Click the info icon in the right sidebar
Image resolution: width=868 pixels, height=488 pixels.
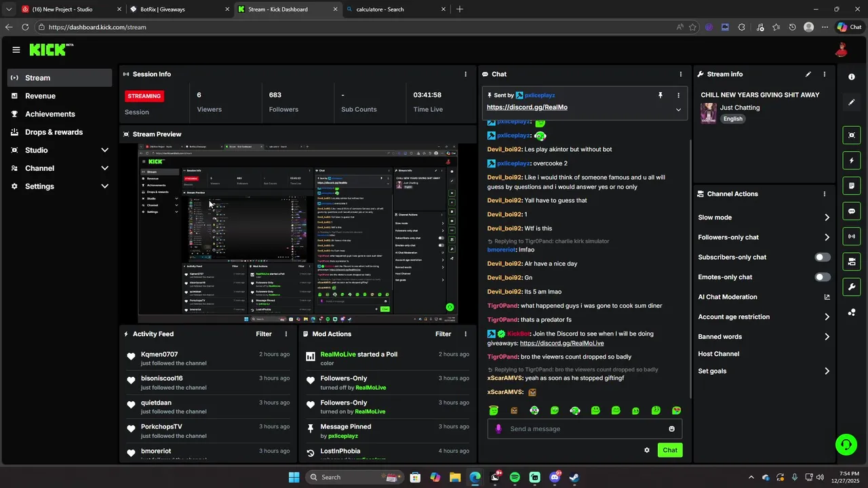(x=852, y=77)
